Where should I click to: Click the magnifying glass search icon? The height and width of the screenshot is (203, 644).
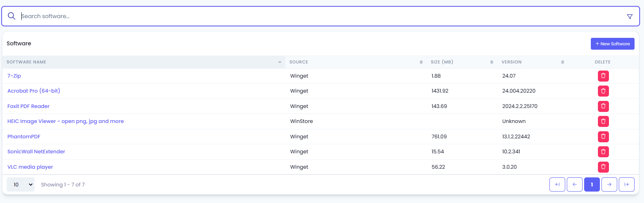(x=12, y=16)
